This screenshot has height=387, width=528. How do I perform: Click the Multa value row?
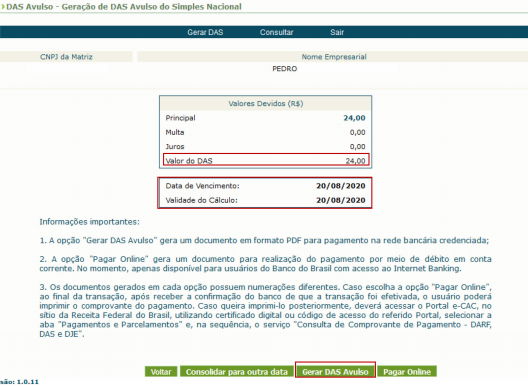[266, 132]
